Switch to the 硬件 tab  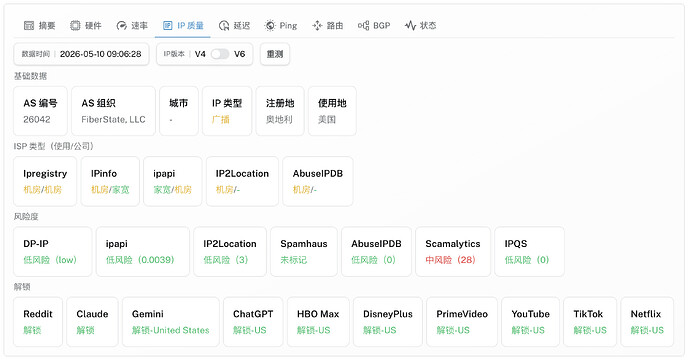coord(86,26)
